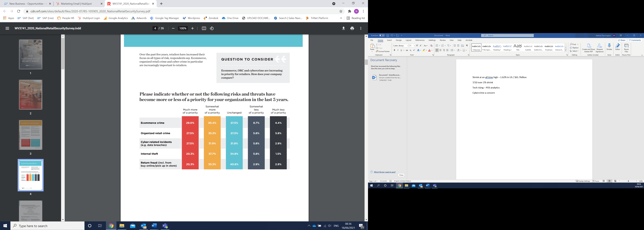The height and width of the screenshot is (230, 644).
Task: Open the font name dropdown Calibri (Body)
Action: point(408,46)
